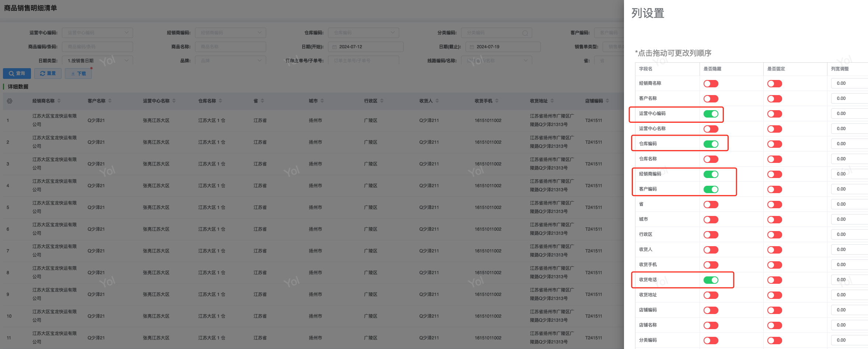Screen dimensions: 868x349
Task: Click calendar icon in 日期(开始) field
Action: [335, 47]
